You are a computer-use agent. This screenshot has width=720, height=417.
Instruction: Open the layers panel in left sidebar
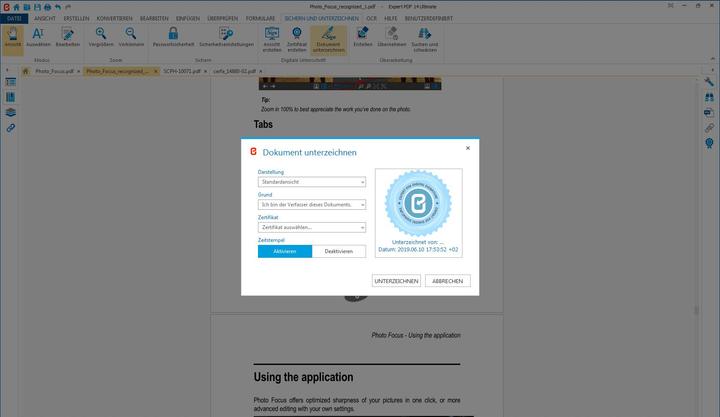(11, 112)
